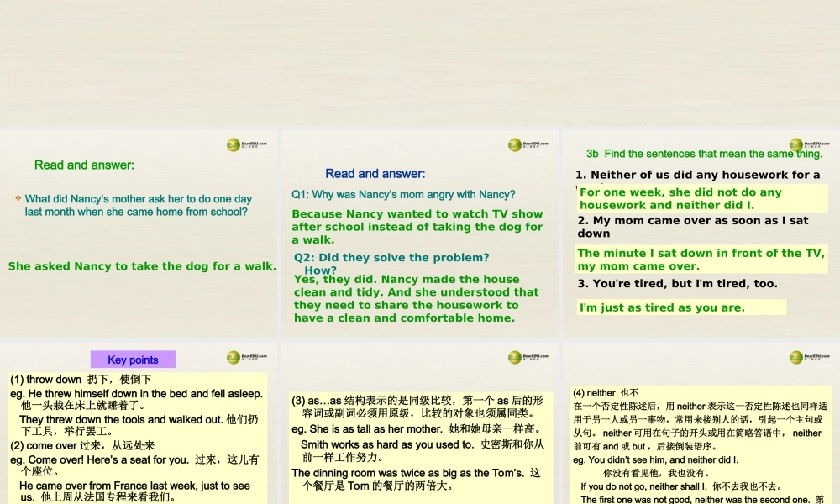Click the DearEDU logo on the neither slide
This screenshot has height=504, width=840.
click(x=798, y=356)
